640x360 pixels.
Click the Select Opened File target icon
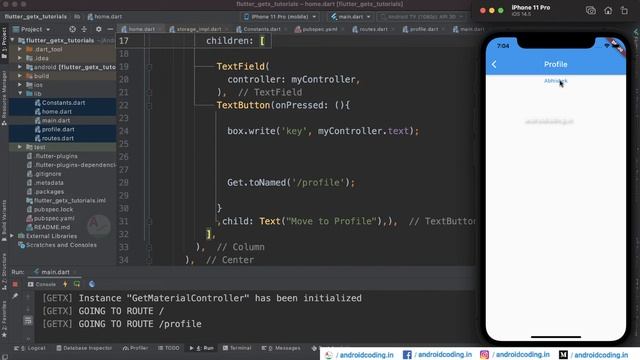click(72, 29)
